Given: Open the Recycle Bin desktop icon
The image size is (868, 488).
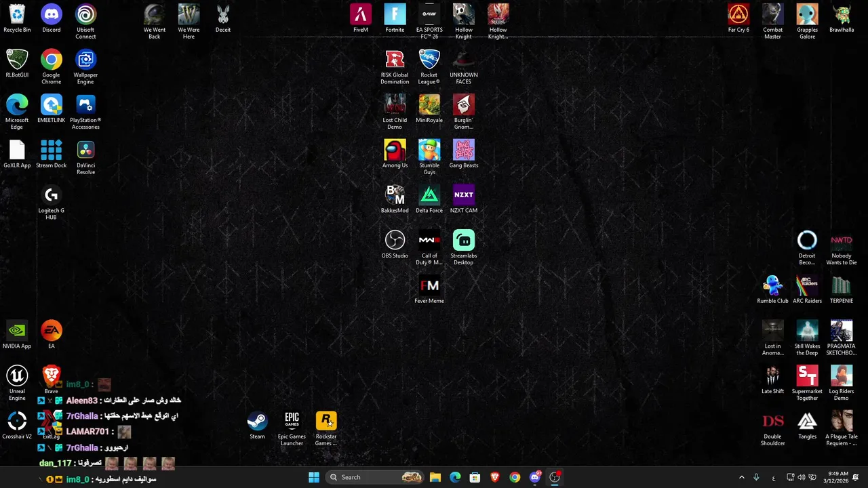Looking at the screenshot, I should point(17,18).
